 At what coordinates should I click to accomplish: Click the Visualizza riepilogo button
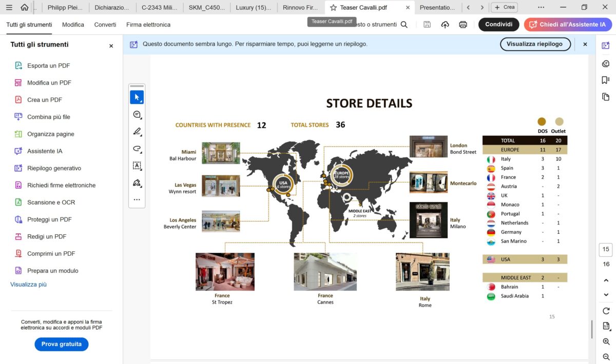pos(535,44)
